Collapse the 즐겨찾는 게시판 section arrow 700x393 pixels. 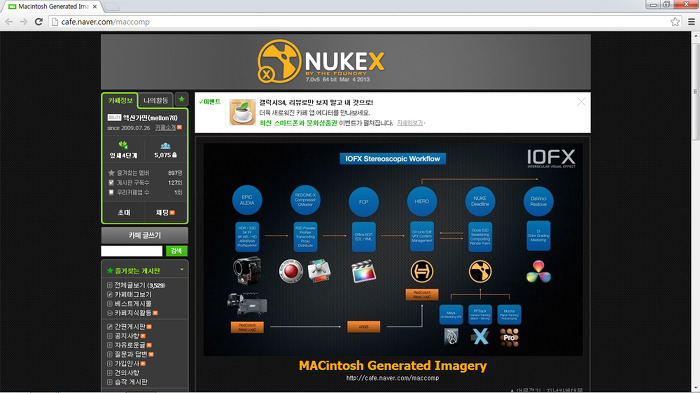point(182,270)
